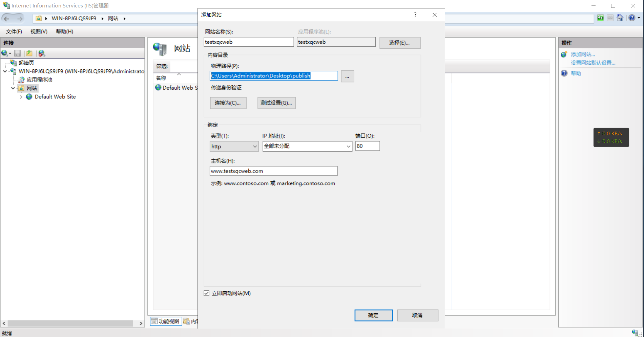644x337 pixels.
Task: Click the create new connection globe icon
Action: (x=4, y=53)
